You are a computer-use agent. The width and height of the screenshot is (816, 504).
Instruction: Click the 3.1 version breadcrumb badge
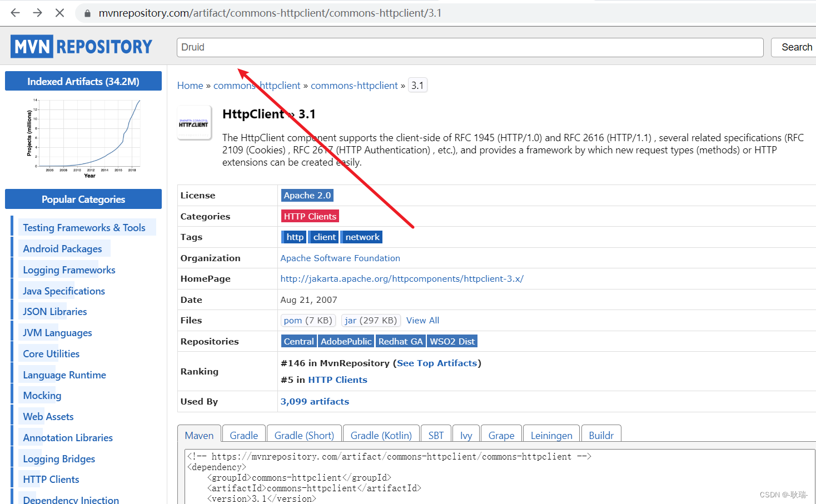click(x=417, y=86)
